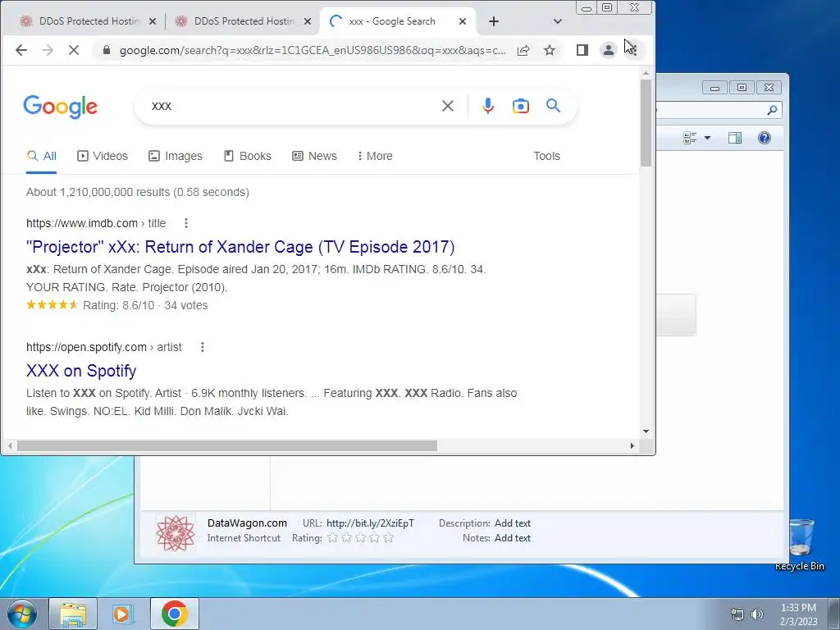The width and height of the screenshot is (840, 630).
Task: Clear the Google search box text
Action: pos(448,106)
